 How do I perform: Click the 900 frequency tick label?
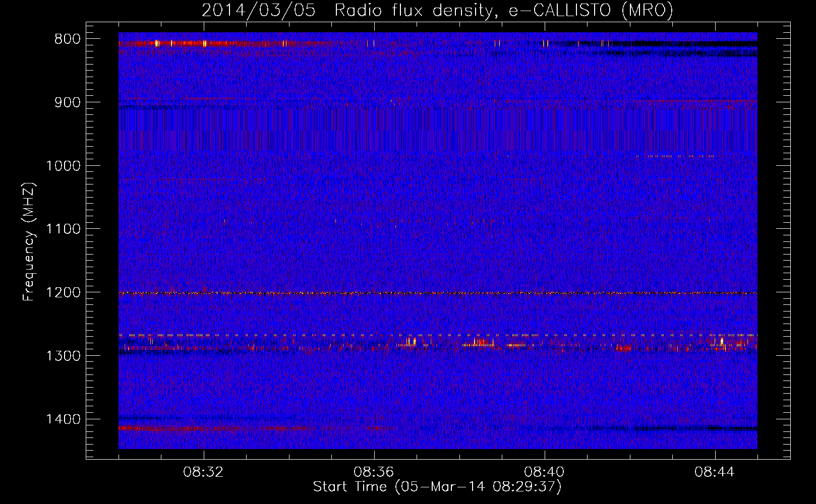[x=68, y=102]
